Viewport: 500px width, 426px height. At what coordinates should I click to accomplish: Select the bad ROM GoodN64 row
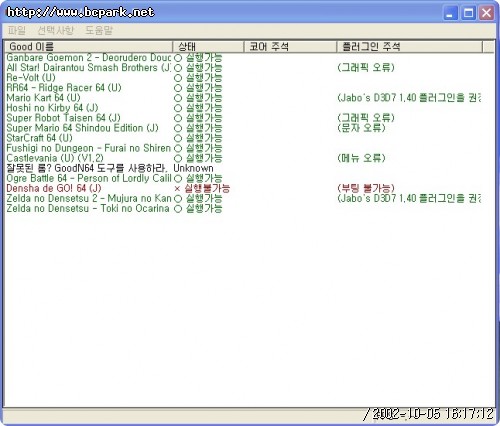click(x=87, y=168)
